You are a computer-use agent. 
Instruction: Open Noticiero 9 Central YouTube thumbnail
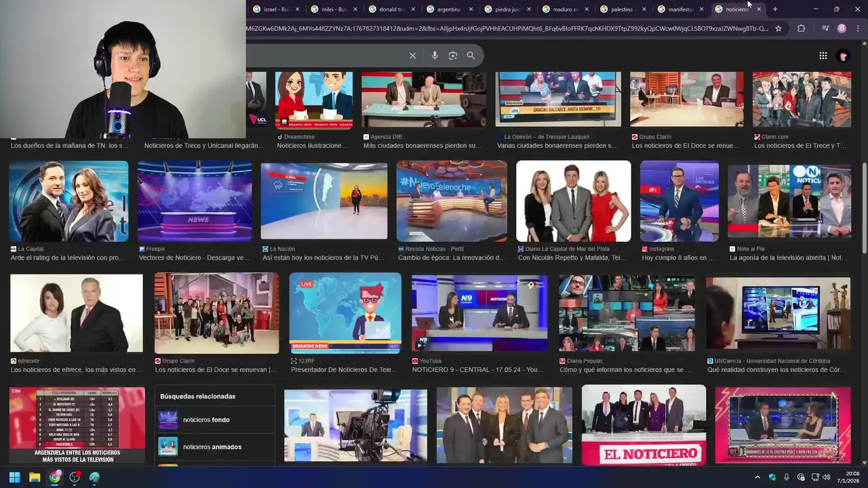(x=479, y=313)
